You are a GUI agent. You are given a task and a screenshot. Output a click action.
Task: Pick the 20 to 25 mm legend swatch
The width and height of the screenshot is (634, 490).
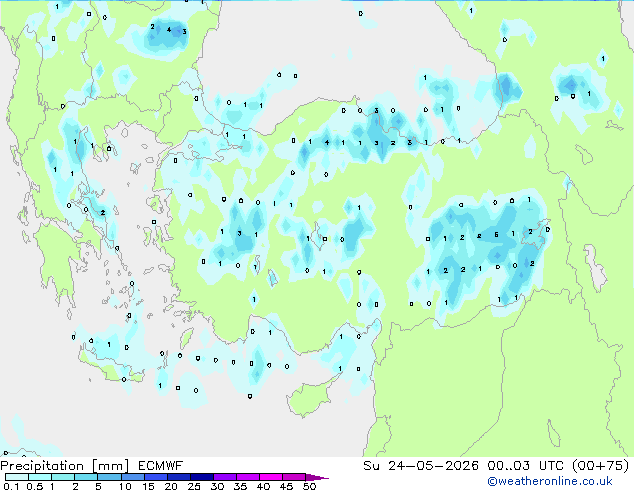(x=178, y=477)
